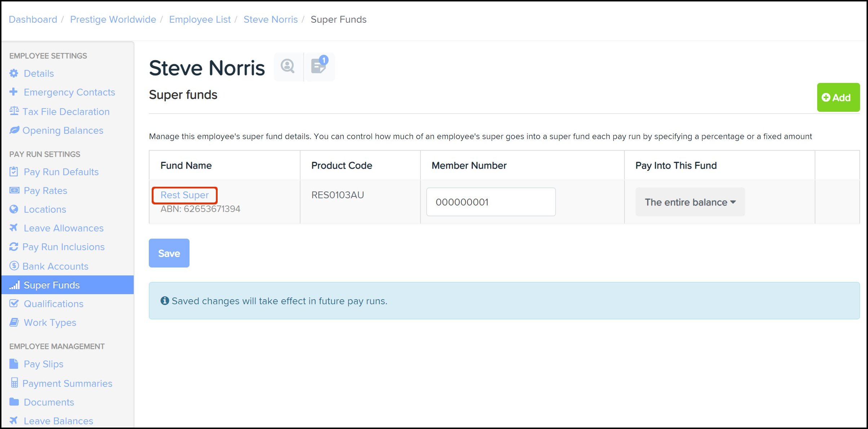Click the employee profile search icon
This screenshot has height=429, width=868.
[x=288, y=66]
